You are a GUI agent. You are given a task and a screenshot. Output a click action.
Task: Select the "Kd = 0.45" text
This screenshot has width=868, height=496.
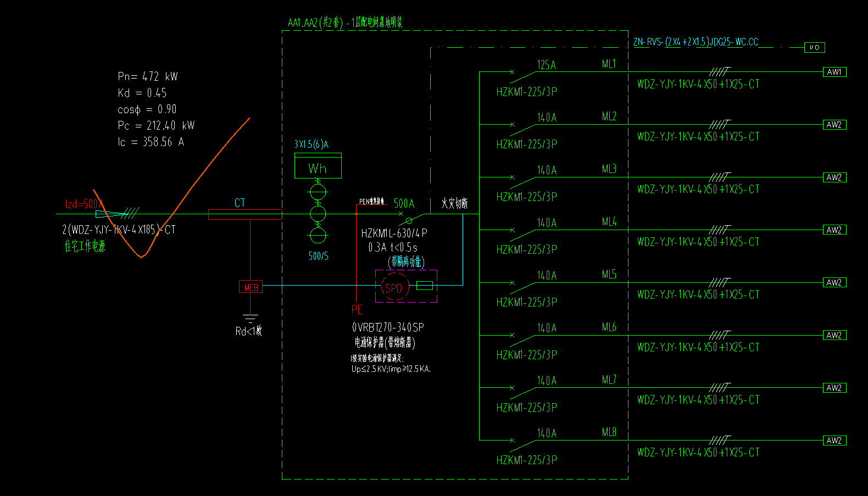click(x=142, y=93)
